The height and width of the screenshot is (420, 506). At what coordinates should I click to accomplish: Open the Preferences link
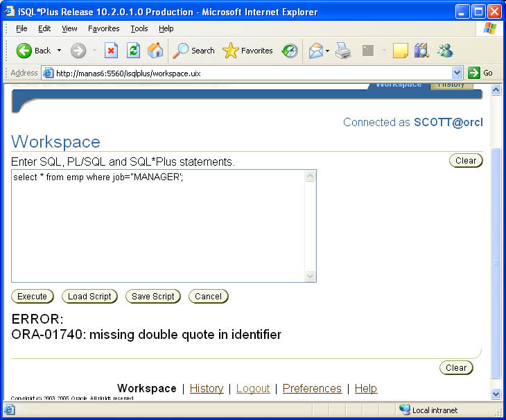tap(312, 388)
